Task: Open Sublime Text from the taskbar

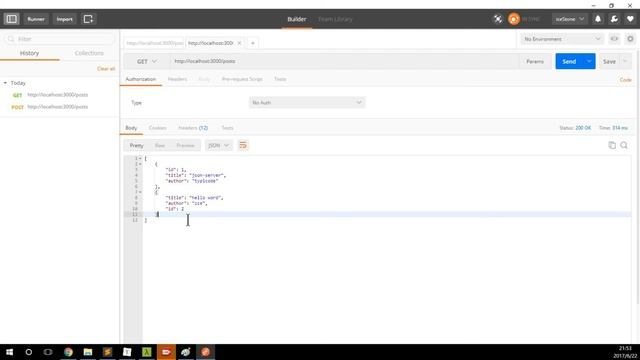Action: (x=107, y=352)
